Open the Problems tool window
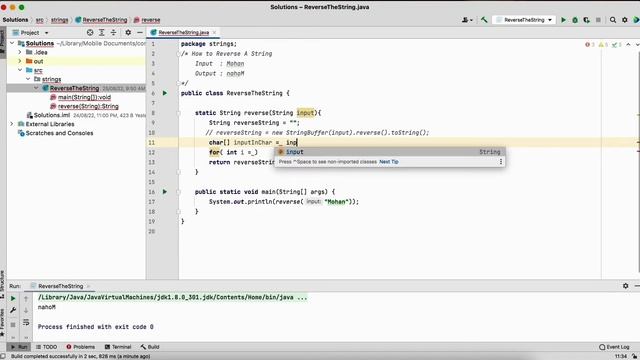The image size is (640, 360). point(80,347)
